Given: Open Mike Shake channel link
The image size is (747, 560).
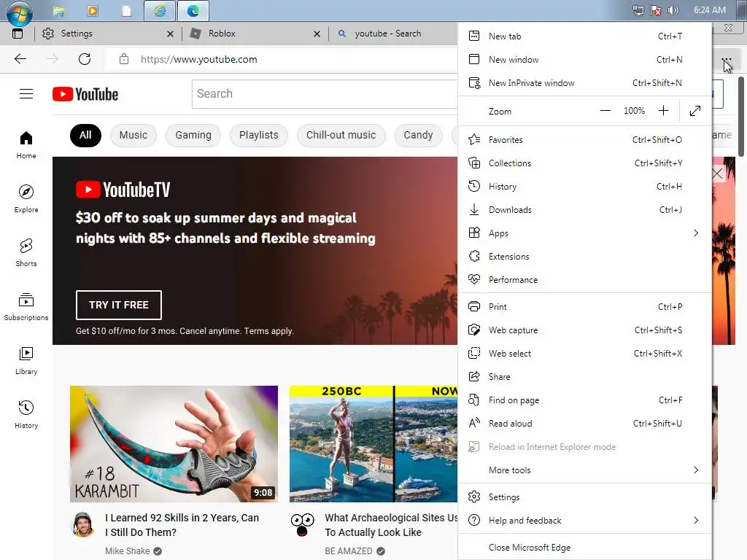Looking at the screenshot, I should [127, 551].
